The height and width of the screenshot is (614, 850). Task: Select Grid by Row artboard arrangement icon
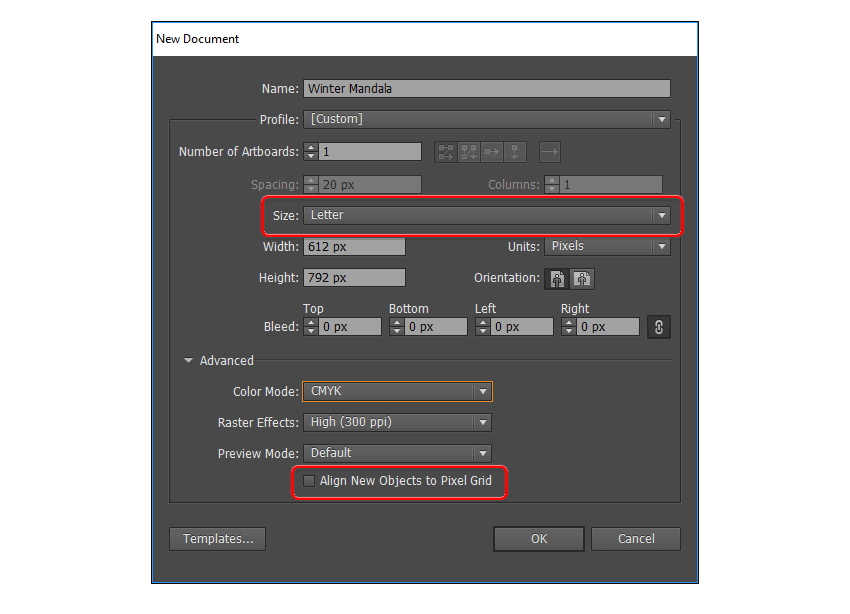pyautogui.click(x=446, y=152)
